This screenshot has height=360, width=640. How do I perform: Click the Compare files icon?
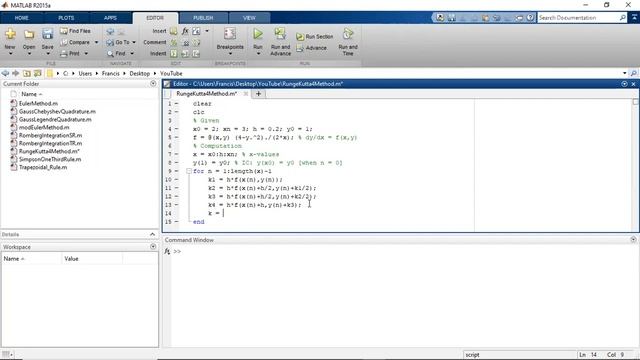(64, 42)
